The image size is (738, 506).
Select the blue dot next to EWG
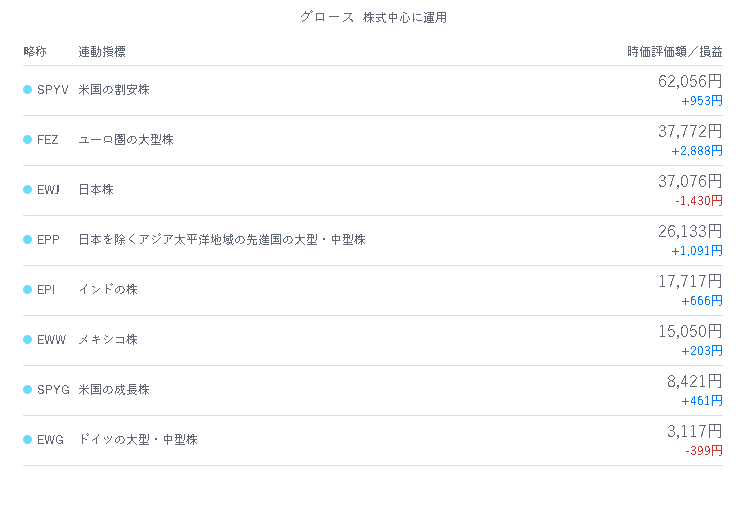(x=27, y=440)
